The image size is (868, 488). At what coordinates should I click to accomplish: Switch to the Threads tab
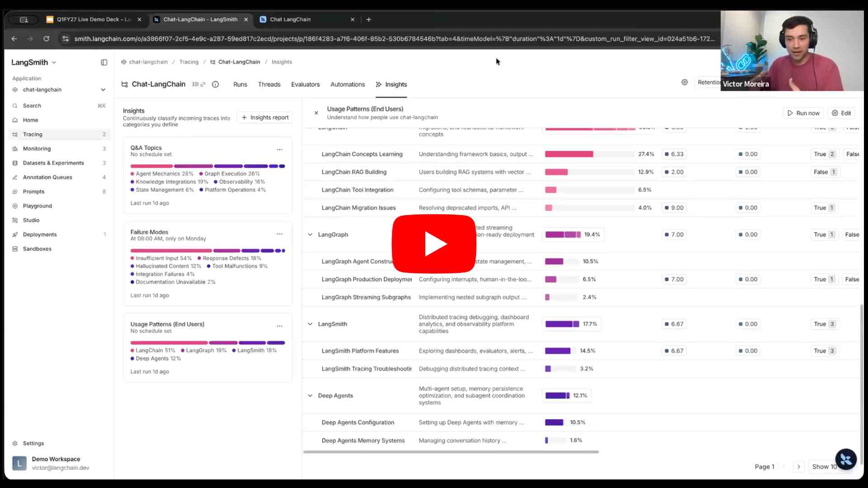[x=269, y=84]
